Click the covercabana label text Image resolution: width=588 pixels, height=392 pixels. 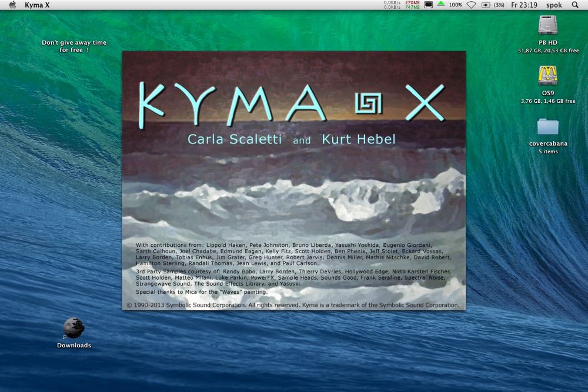coord(548,143)
